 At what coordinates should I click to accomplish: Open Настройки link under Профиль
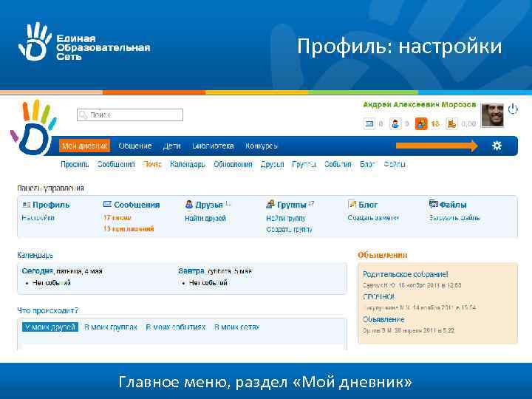(38, 218)
